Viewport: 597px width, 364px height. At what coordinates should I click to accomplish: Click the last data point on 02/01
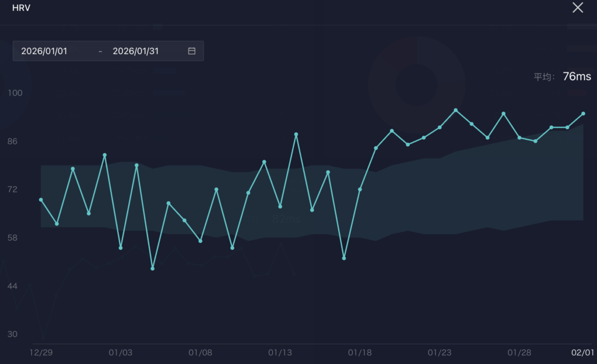[583, 114]
